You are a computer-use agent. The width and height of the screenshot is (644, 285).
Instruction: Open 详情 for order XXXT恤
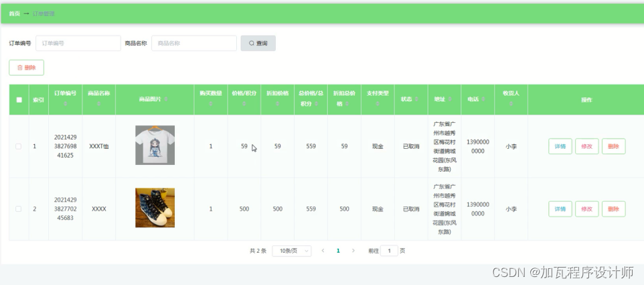point(560,146)
